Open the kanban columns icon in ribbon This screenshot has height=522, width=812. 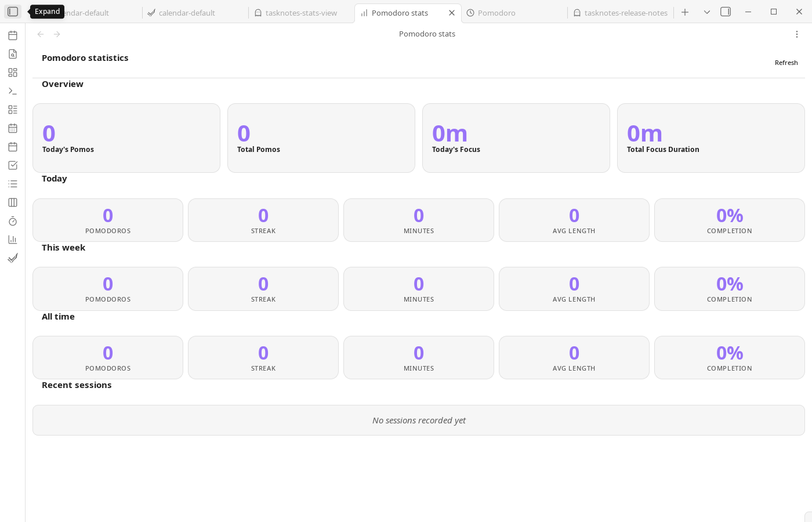[13, 202]
